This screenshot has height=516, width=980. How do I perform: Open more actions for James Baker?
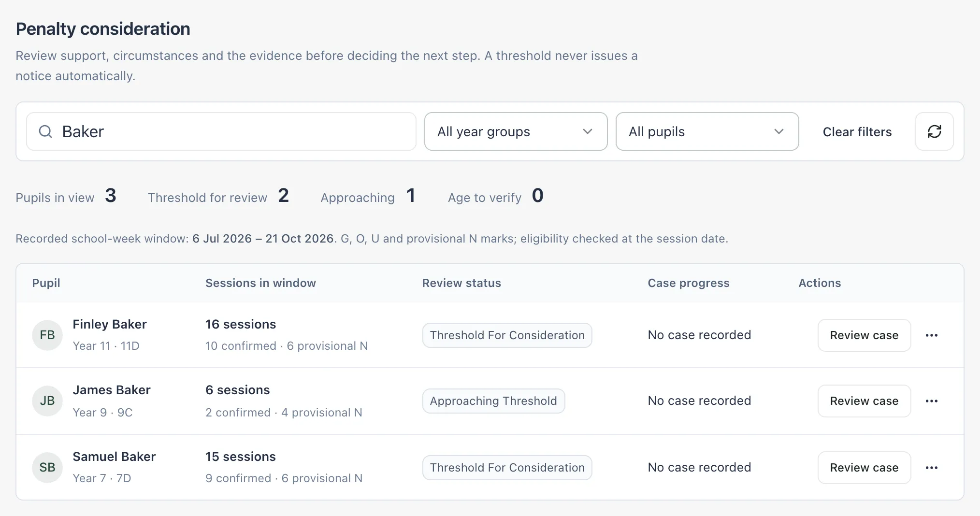932,401
